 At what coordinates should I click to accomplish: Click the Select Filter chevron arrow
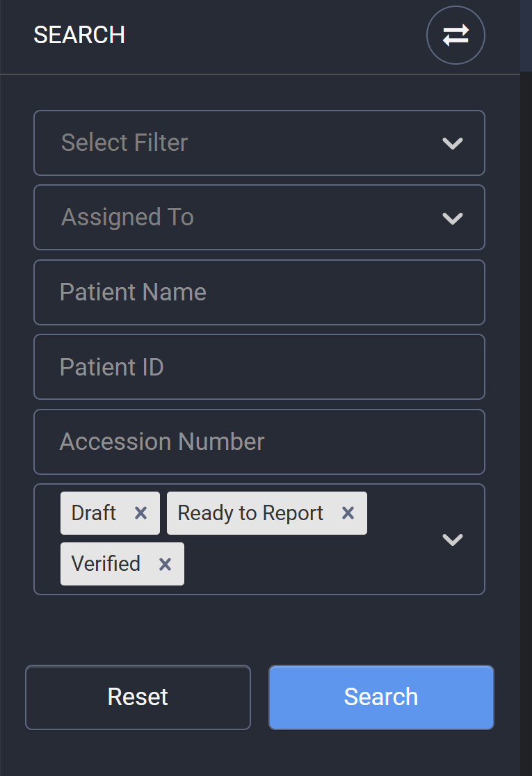click(x=452, y=143)
